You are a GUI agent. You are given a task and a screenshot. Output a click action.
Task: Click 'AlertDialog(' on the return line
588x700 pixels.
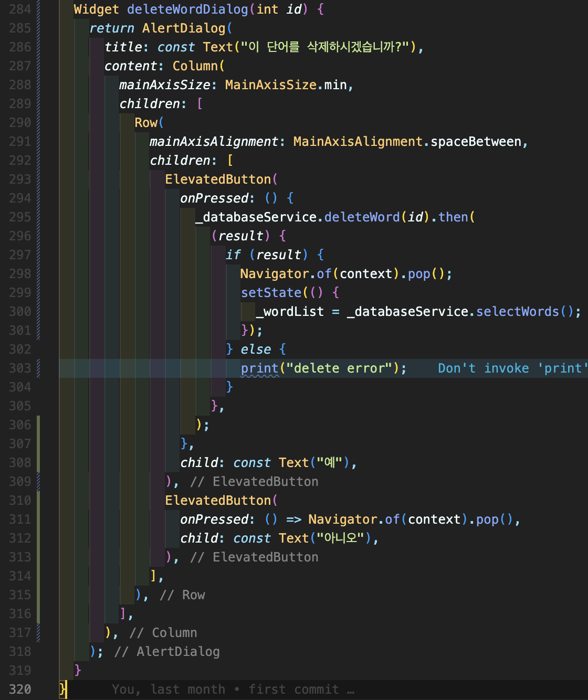(187, 28)
